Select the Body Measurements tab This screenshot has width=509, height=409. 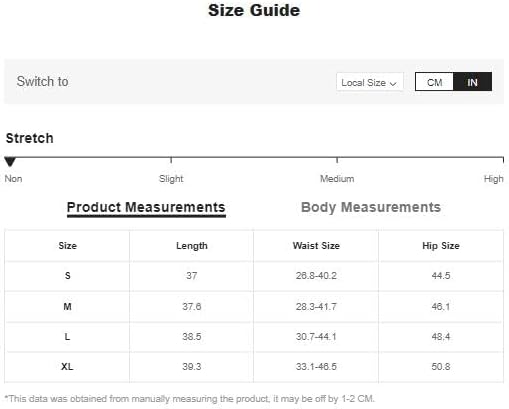(x=371, y=207)
